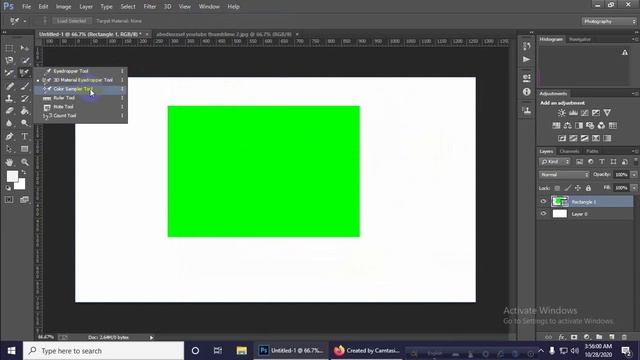Toggle lock all padlock icon
Viewport: 640px width, 360px height.
tap(588, 188)
